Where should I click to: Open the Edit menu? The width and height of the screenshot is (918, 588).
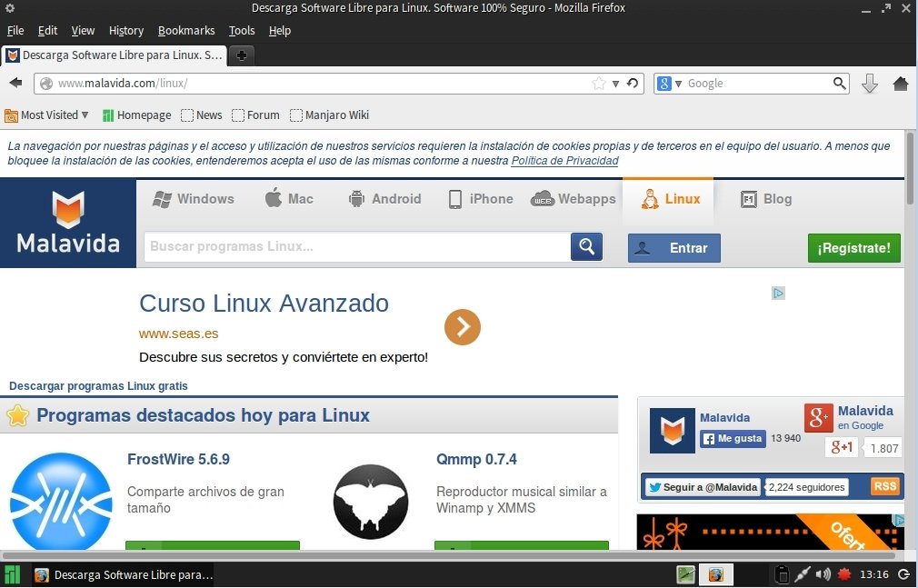point(47,31)
